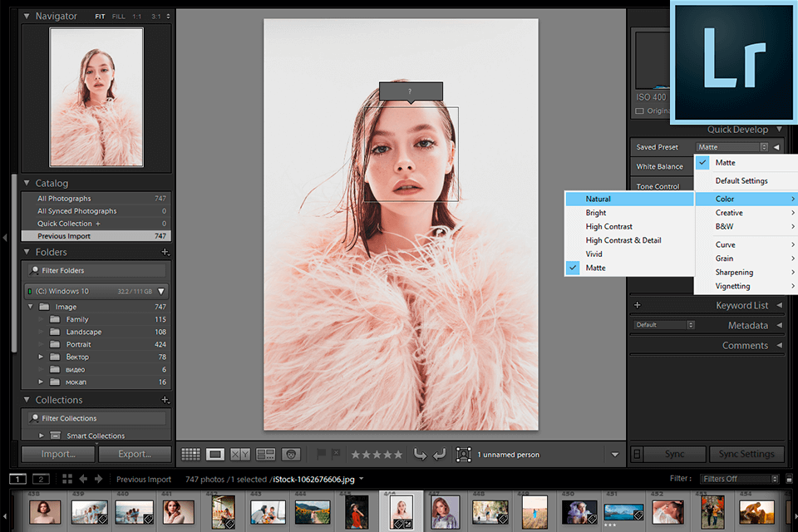Open People view

[x=291, y=454]
